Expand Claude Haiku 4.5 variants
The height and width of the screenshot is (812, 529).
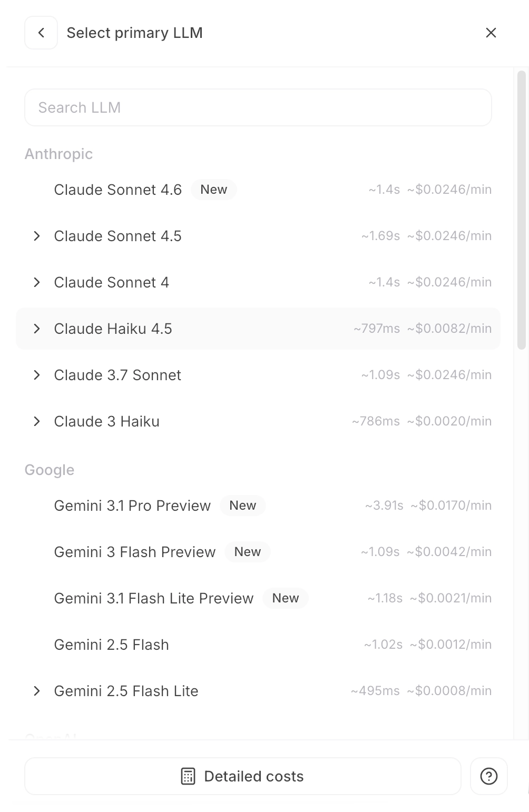[x=36, y=329]
